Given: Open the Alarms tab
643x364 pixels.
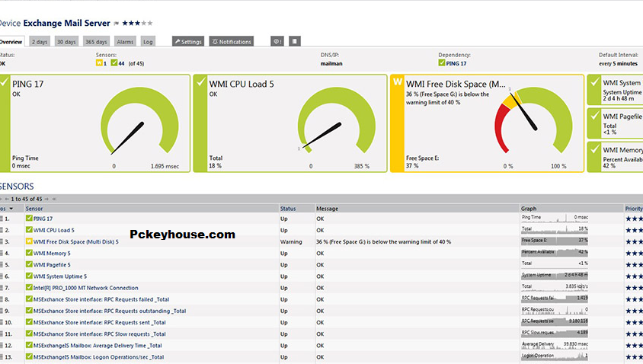Looking at the screenshot, I should [125, 41].
